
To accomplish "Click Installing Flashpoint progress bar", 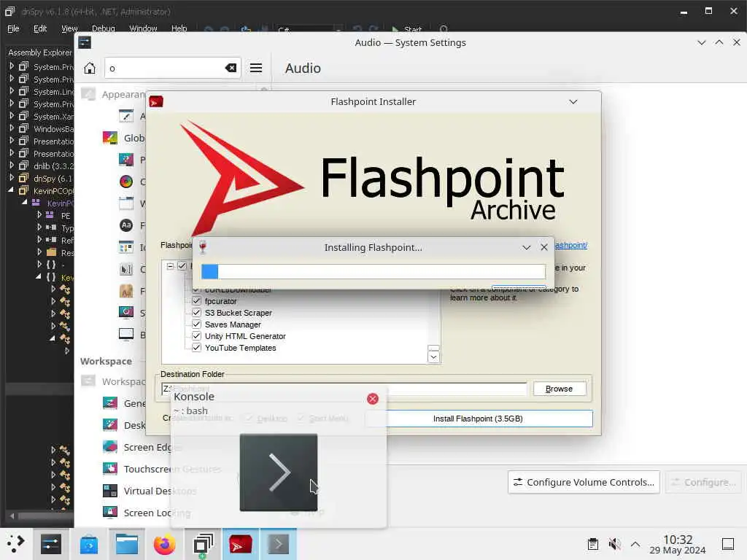I will [x=373, y=271].
